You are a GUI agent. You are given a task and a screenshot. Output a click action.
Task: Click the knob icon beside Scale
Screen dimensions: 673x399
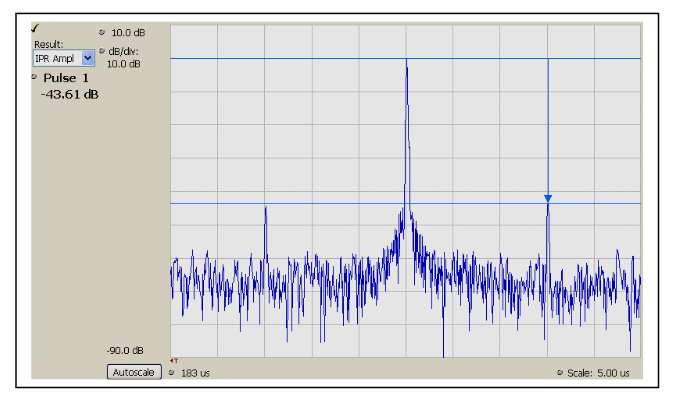[x=560, y=372]
